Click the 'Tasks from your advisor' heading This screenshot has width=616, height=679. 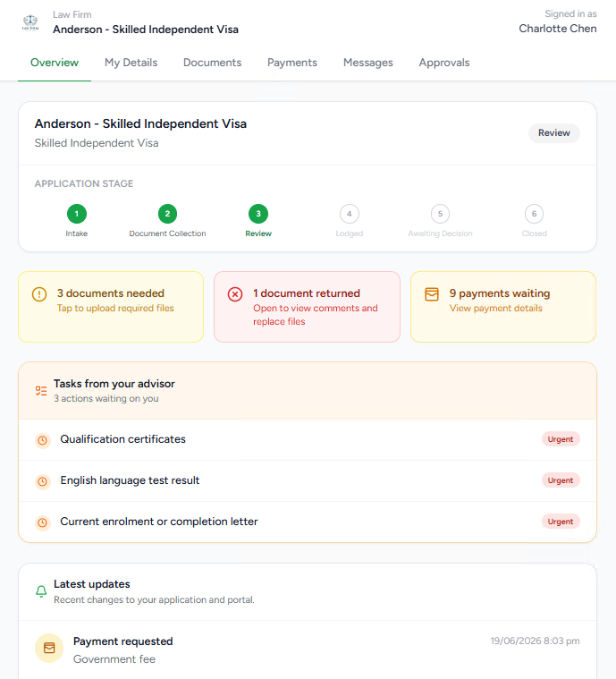pos(114,384)
